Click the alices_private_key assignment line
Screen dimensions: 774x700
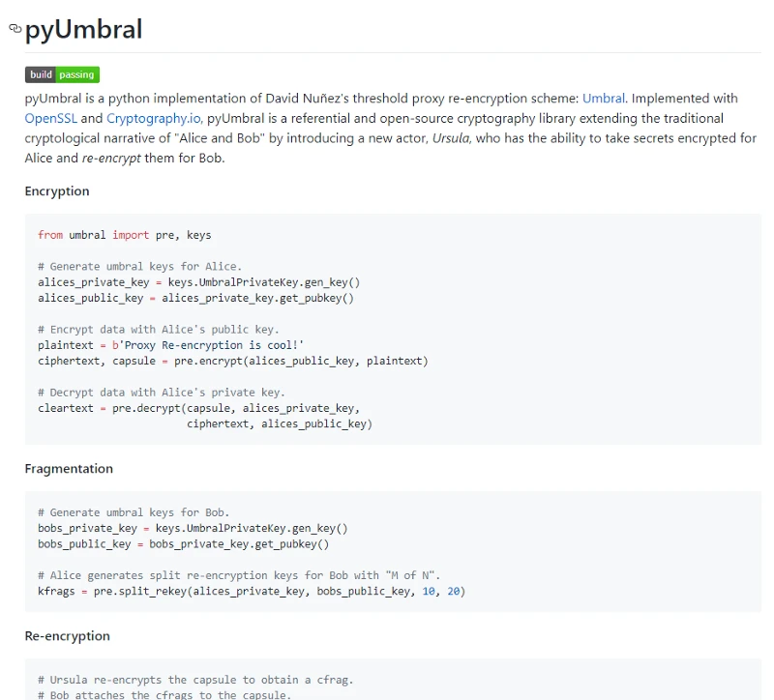(x=199, y=282)
